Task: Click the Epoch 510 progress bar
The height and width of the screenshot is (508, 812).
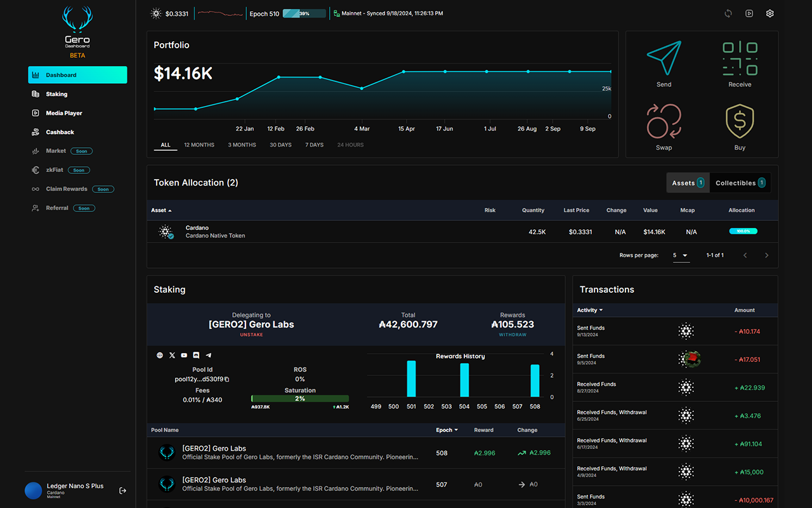Action: pyautogui.click(x=303, y=13)
